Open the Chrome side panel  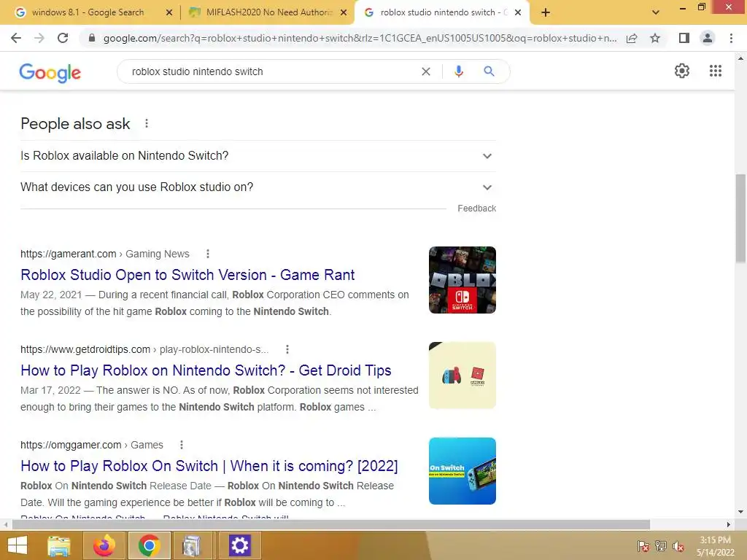pos(684,38)
